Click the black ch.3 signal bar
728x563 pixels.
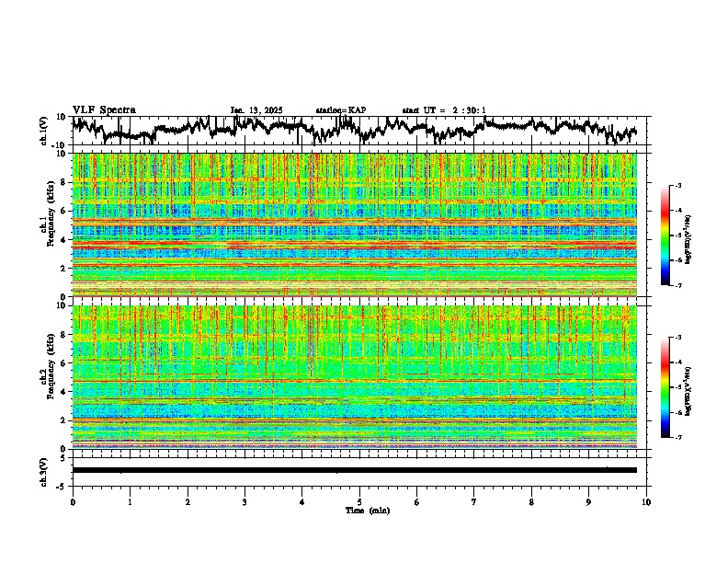(x=355, y=470)
